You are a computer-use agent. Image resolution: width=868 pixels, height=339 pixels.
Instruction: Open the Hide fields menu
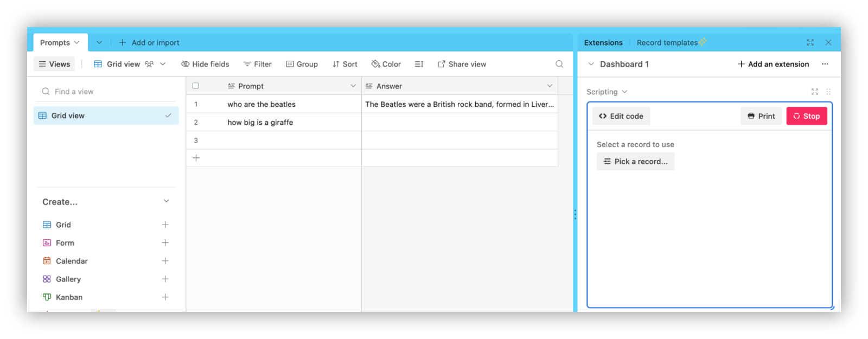point(205,64)
